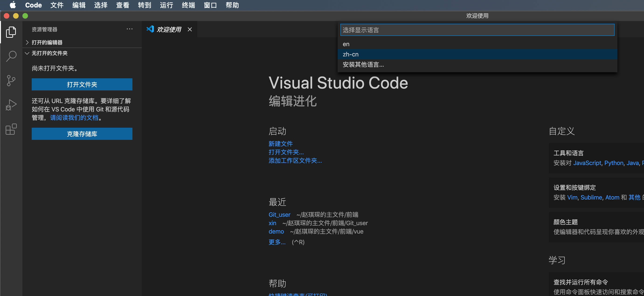
Task: Select zh-cn language option
Action: 350,54
